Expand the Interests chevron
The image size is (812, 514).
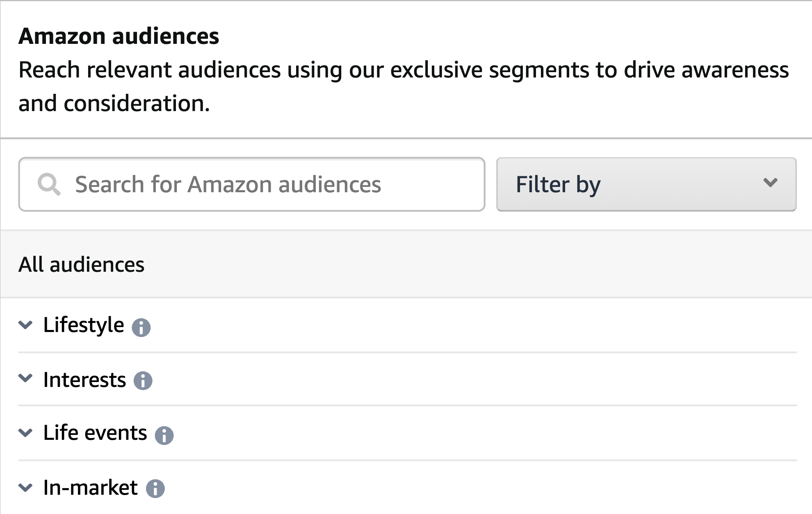(x=25, y=378)
